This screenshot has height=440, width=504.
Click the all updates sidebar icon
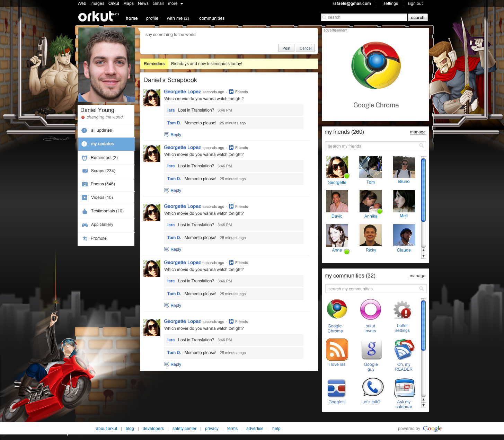[84, 130]
